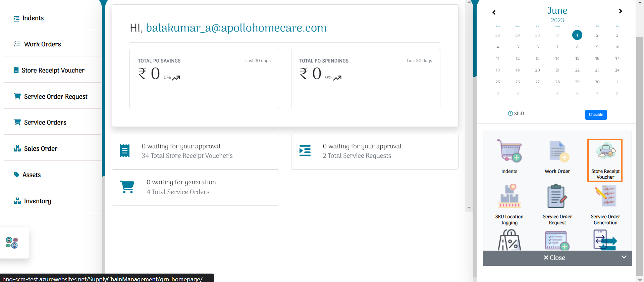Click the balakumar_a@apollohomecare.com email text
The image size is (644, 282).
236,28
